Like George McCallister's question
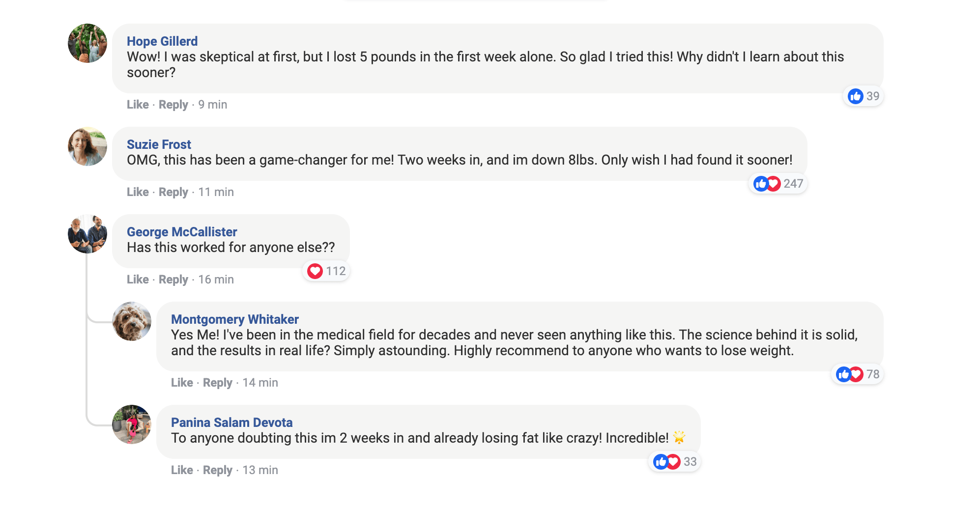The image size is (980, 506). click(x=138, y=280)
